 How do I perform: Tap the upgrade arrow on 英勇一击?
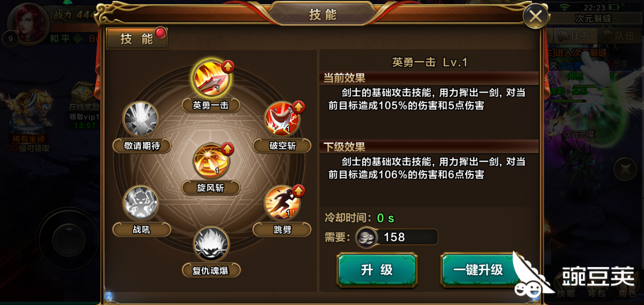[228, 67]
